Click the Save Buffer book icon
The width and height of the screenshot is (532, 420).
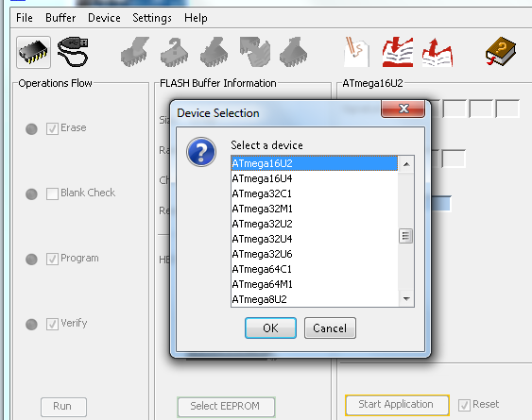pyautogui.click(x=438, y=53)
